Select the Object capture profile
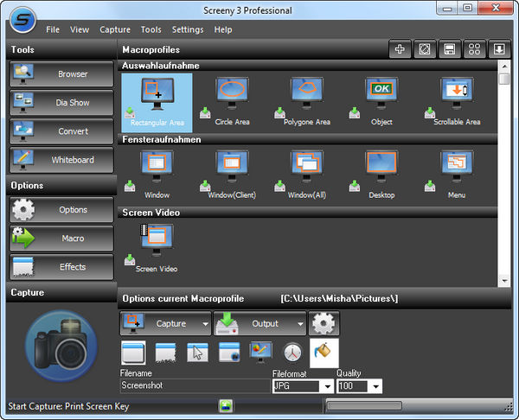The width and height of the screenshot is (519, 420). click(x=381, y=101)
